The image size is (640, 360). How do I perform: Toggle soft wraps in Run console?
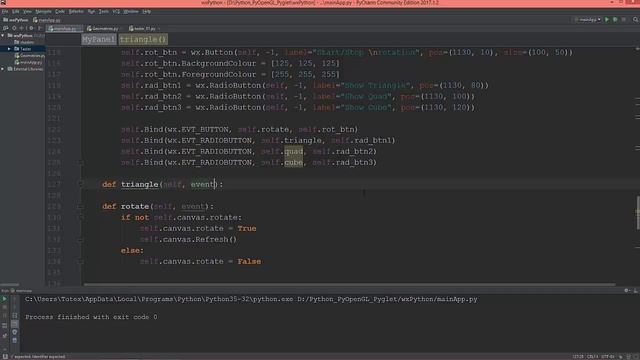pyautogui.click(x=15, y=316)
